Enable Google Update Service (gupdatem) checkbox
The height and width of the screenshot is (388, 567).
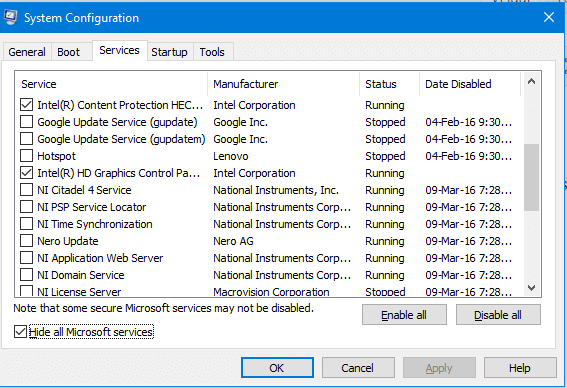(26, 139)
